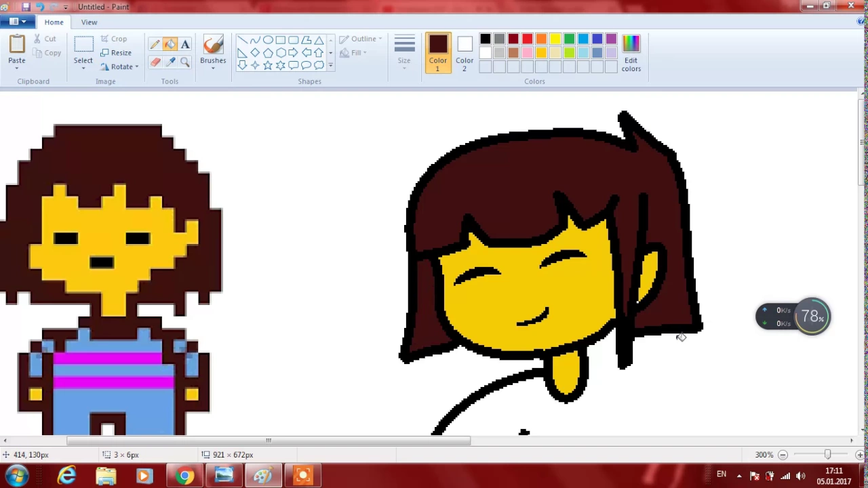Image resolution: width=868 pixels, height=488 pixels.
Task: Select the Magnifier tool
Action: (x=185, y=62)
